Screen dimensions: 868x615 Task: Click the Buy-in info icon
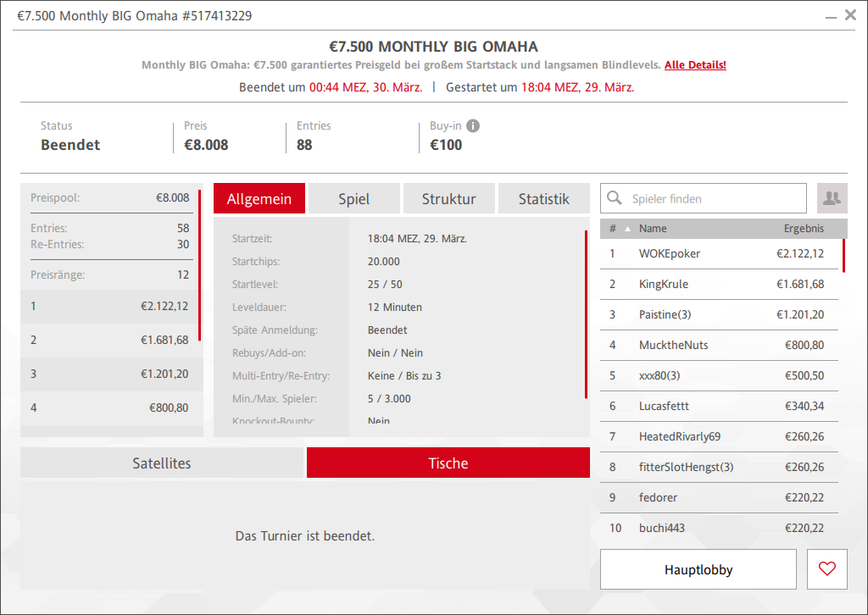[473, 126]
